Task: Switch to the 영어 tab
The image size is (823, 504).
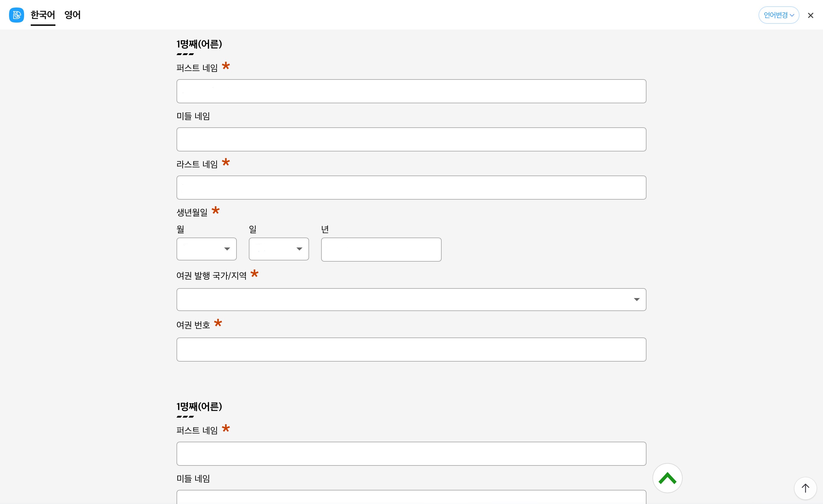Action: pyautogui.click(x=73, y=15)
